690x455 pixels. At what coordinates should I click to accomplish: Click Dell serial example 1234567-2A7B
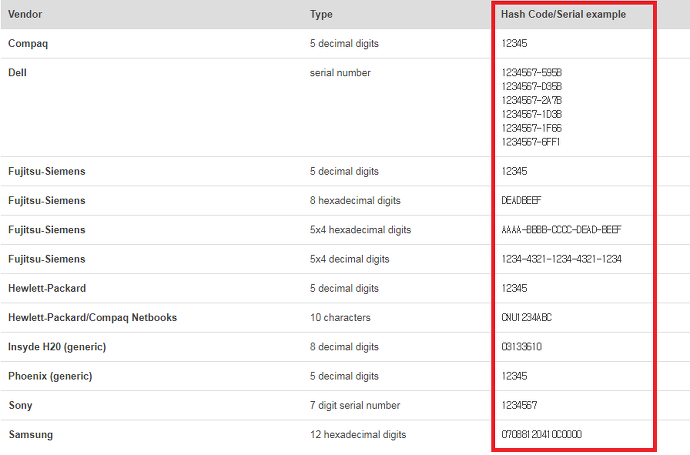532,100
